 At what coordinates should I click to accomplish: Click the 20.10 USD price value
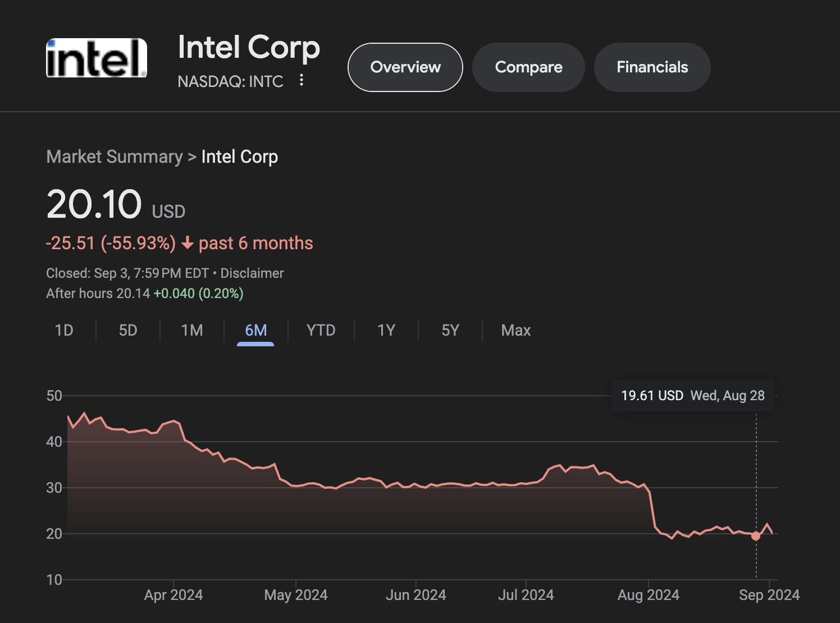coord(116,204)
